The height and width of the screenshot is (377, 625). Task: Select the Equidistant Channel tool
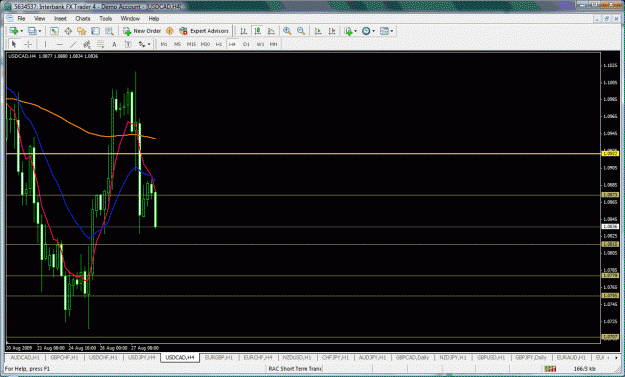[x=87, y=44]
